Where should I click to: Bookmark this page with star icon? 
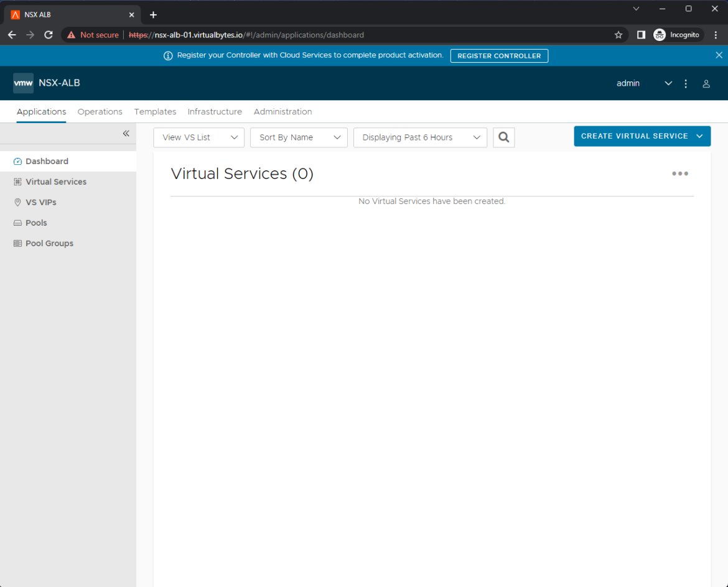coord(618,35)
